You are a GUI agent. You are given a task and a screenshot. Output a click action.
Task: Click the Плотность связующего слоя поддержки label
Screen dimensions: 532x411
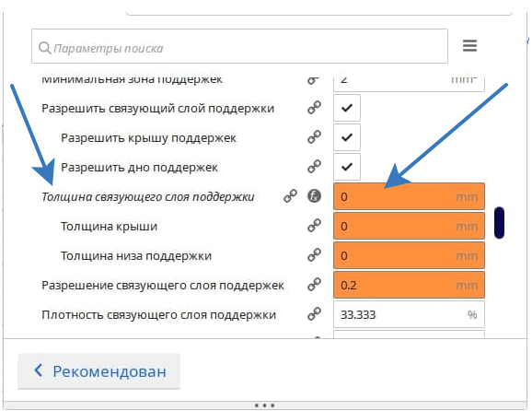pyautogui.click(x=159, y=315)
